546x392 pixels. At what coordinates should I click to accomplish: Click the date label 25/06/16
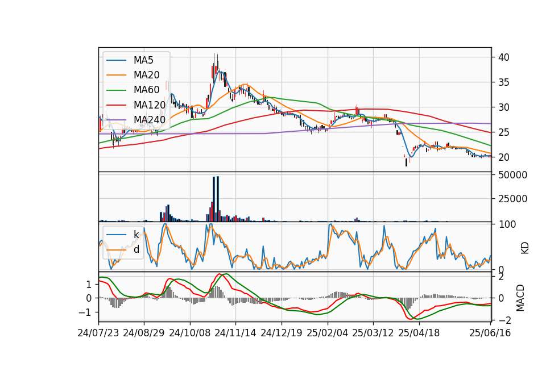point(490,333)
